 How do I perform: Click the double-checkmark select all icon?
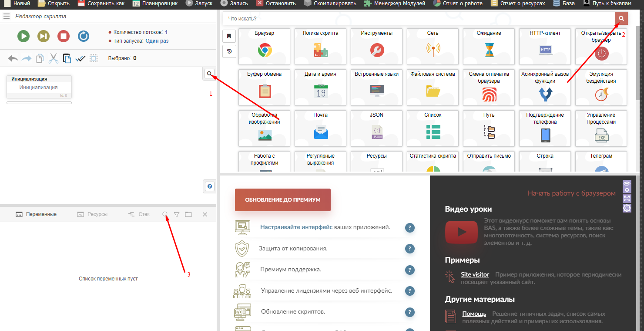click(x=80, y=58)
